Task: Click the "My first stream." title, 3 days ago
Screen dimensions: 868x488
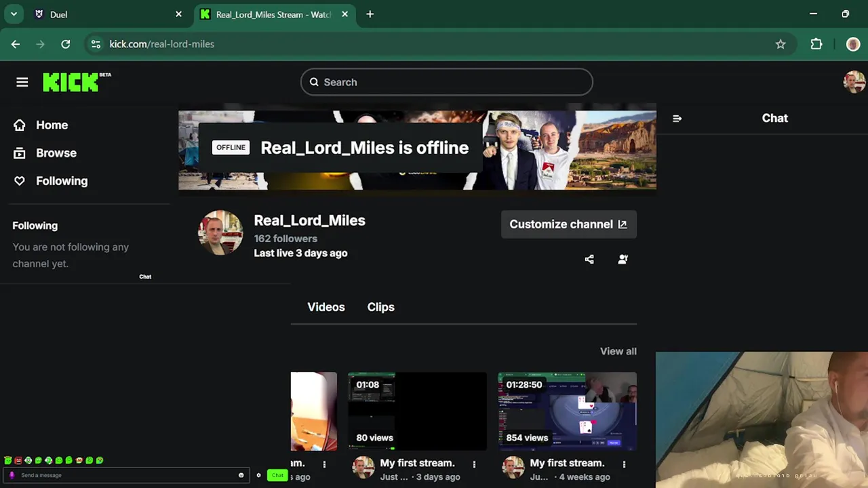Action: tap(417, 463)
